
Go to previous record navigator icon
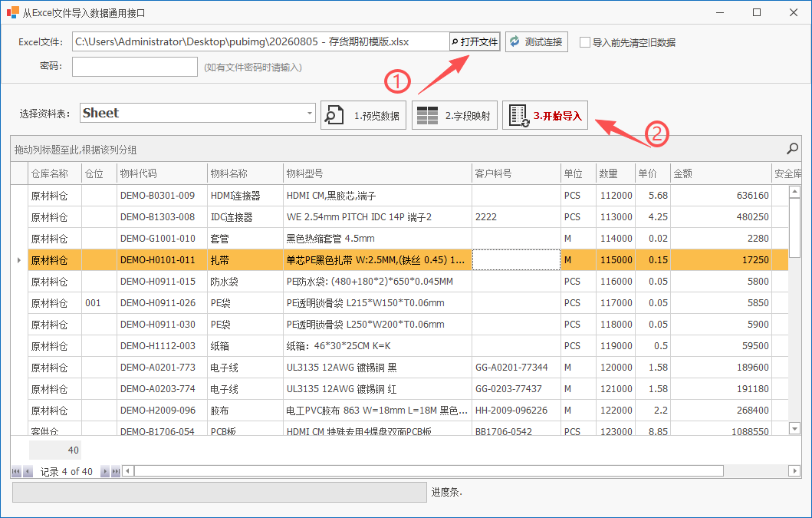[x=28, y=471]
